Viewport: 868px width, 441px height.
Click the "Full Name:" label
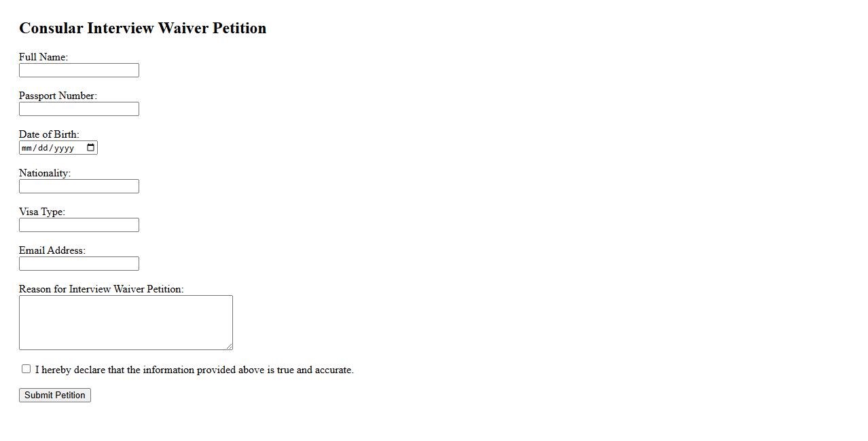(x=43, y=58)
